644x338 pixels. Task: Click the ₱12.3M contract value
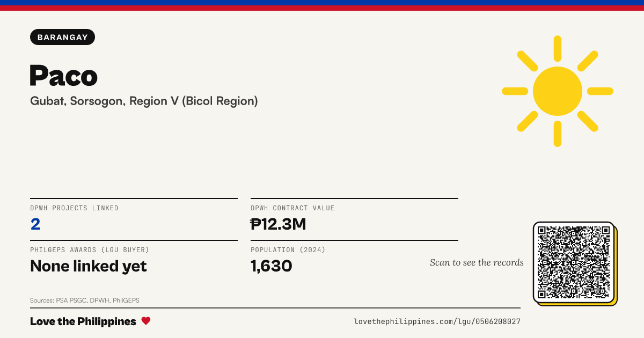(279, 224)
